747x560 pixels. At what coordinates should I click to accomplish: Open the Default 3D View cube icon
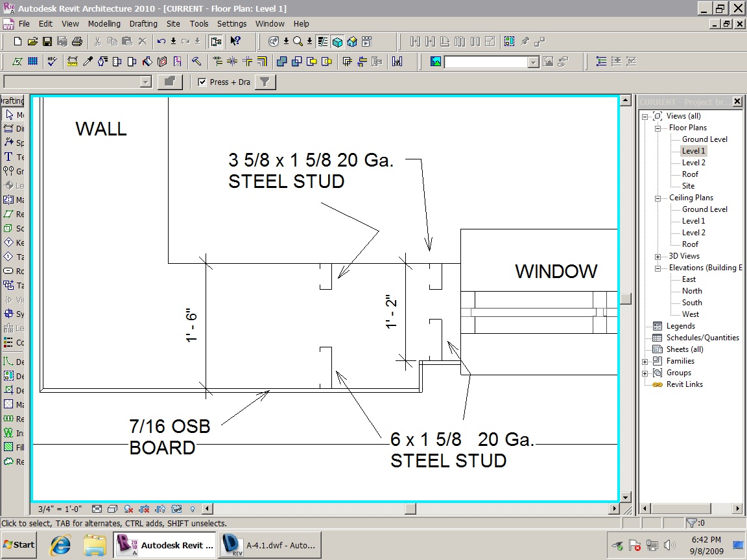click(337, 41)
